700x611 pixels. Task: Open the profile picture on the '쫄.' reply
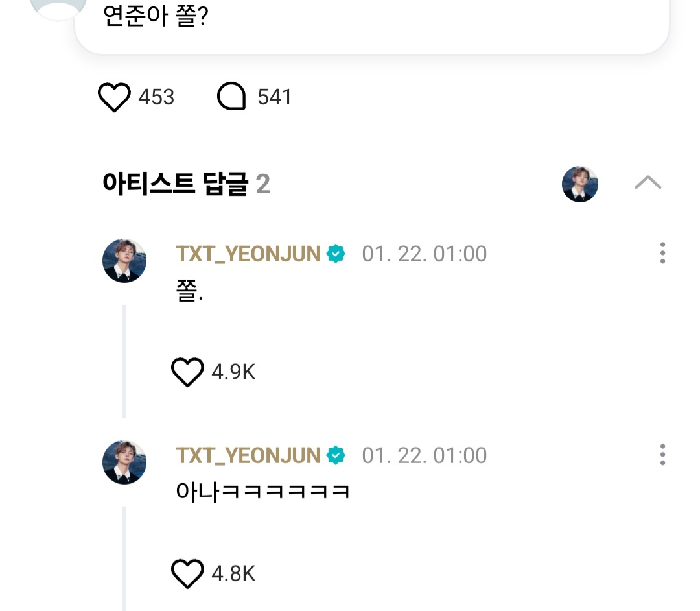[124, 261]
